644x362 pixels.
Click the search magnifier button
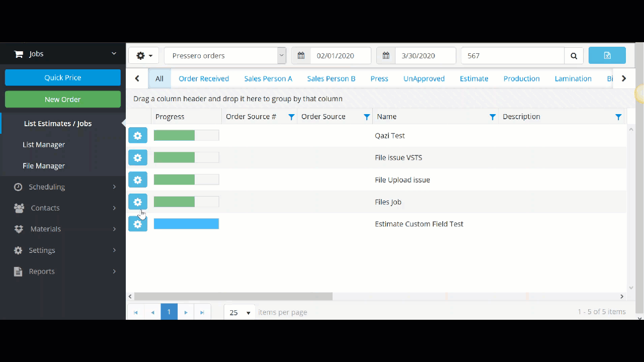(x=574, y=56)
